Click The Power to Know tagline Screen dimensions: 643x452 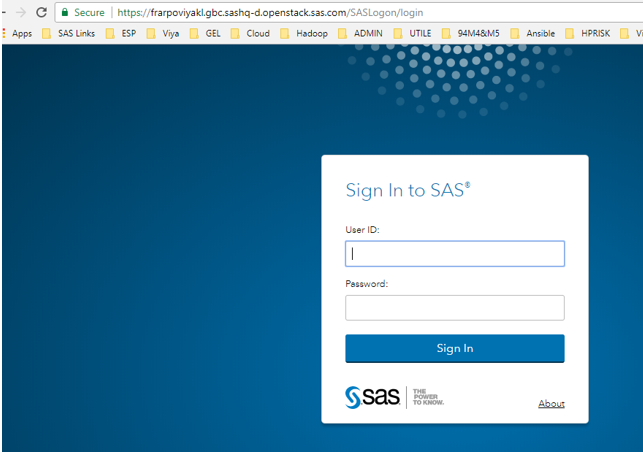tap(428, 397)
